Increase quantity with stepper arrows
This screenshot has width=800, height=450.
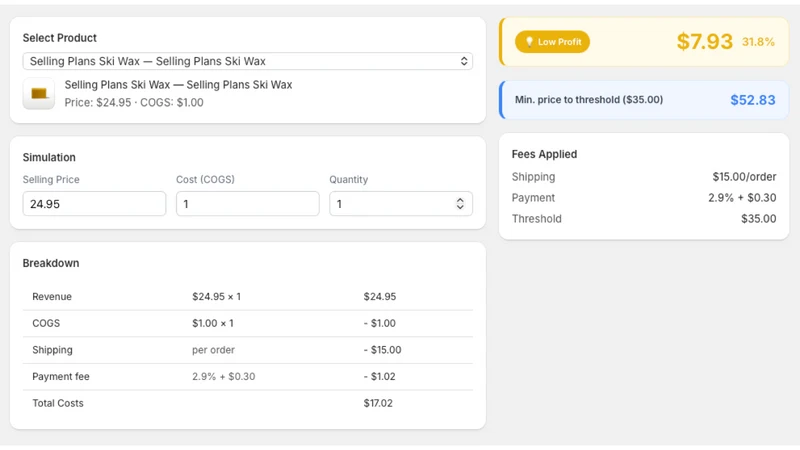pos(460,201)
